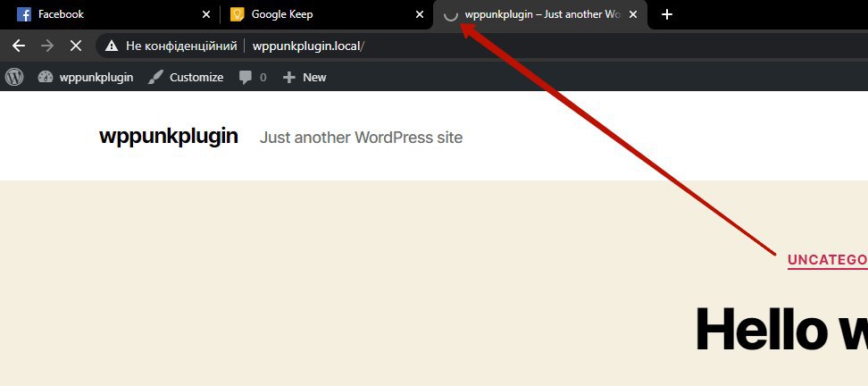Open the WordPress logo menu
868x386 pixels.
14,77
